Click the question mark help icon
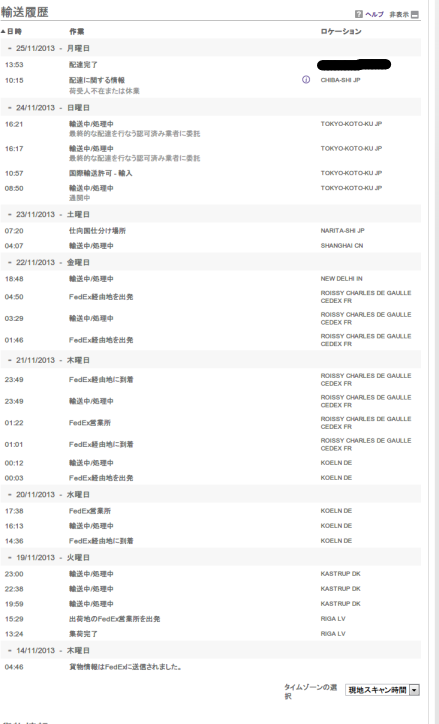Screen dimensions: 439x724 tap(359, 14)
